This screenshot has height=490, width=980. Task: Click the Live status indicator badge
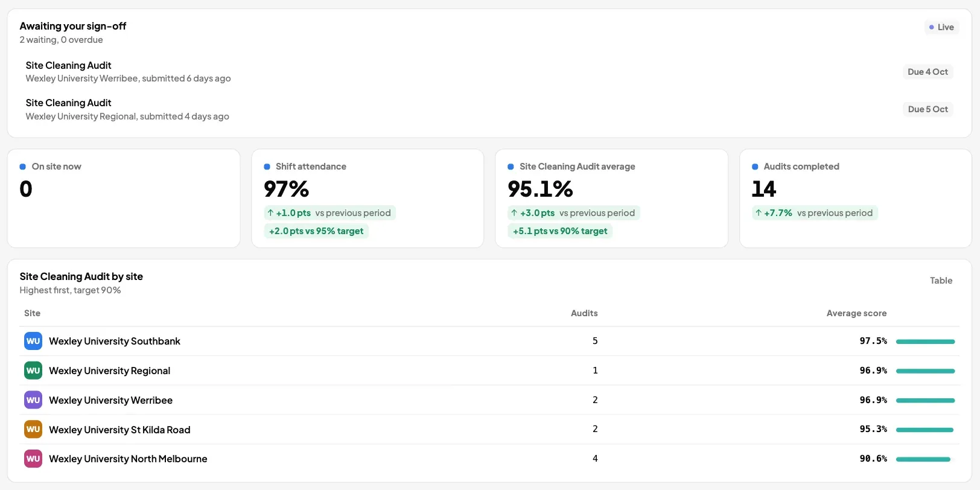pos(941,27)
